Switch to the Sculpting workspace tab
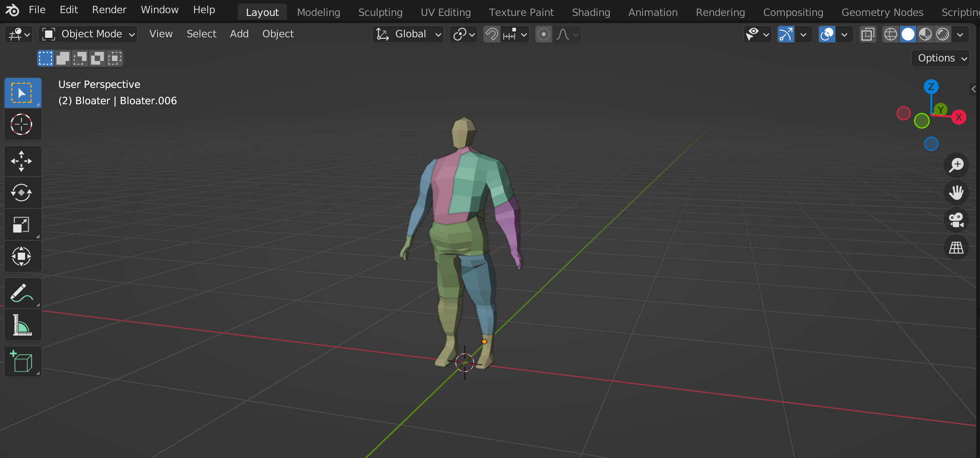This screenshot has width=980, height=458. coord(380,12)
